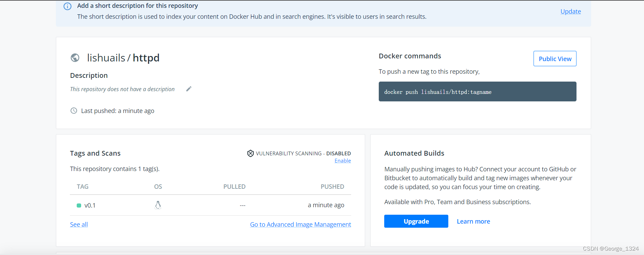Edit description with the pencil icon
Viewport: 644px width, 255px height.
[189, 89]
